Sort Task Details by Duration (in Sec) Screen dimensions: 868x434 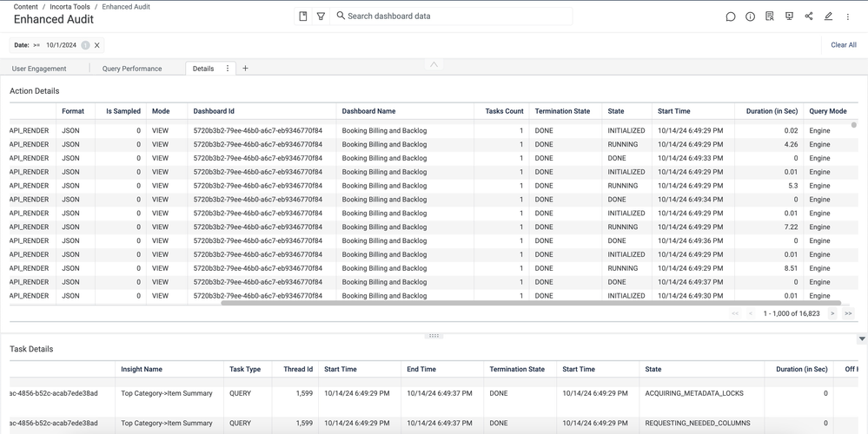point(802,369)
